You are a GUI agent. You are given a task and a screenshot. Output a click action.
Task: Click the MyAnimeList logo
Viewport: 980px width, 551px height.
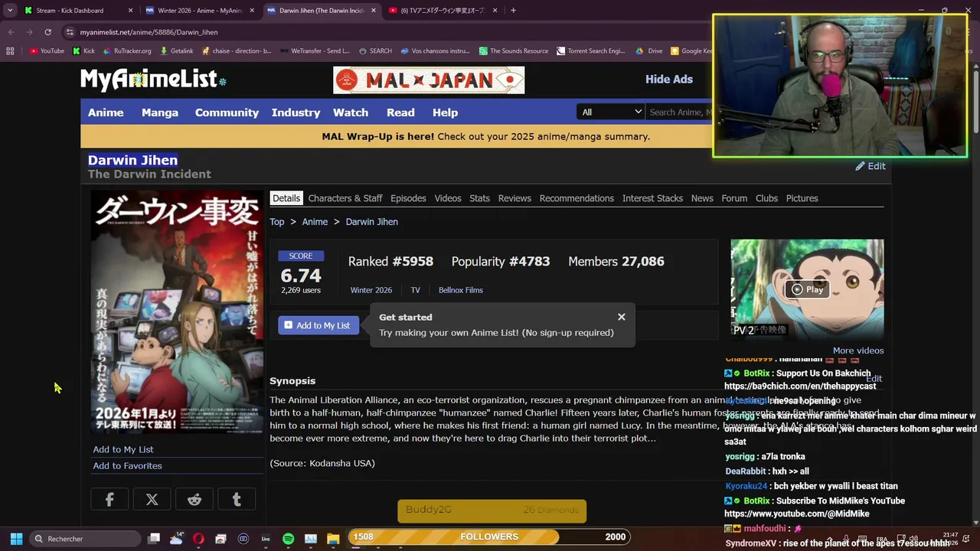[x=153, y=79]
